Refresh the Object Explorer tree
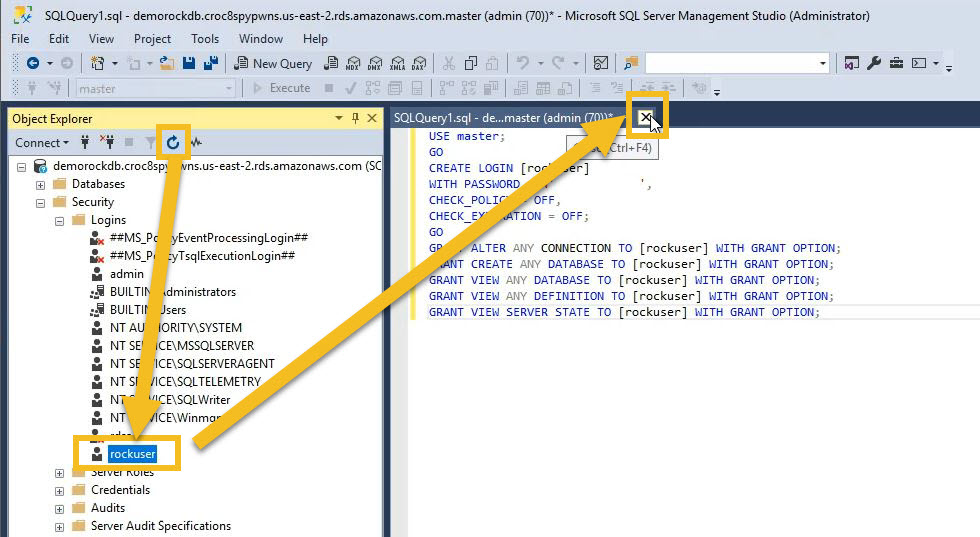 (x=173, y=143)
